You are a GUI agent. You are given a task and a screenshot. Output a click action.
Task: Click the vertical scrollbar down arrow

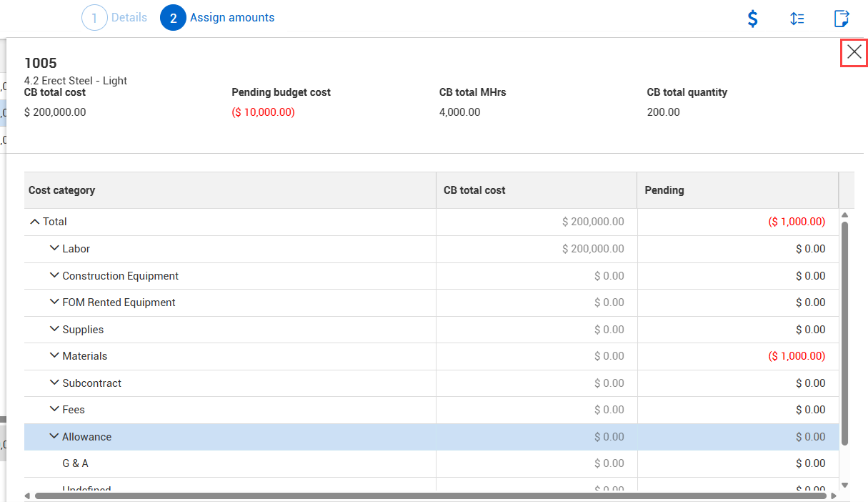(844, 485)
